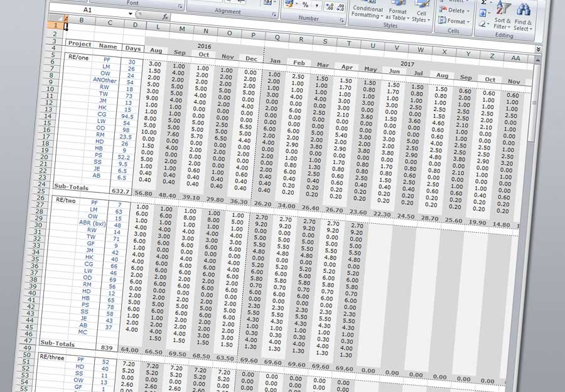Apply Accounting Number Format
The width and height of the screenshot is (565, 392).
click(x=289, y=4)
